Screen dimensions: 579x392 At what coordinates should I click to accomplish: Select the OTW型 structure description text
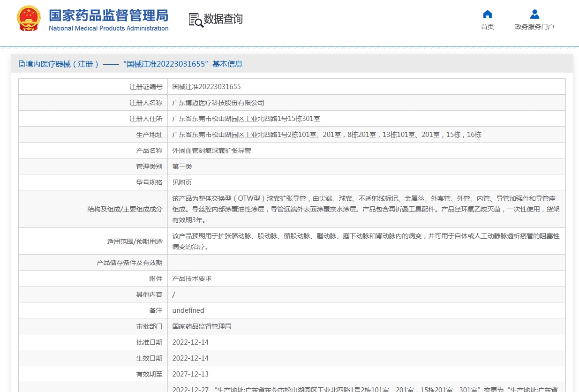[366, 209]
